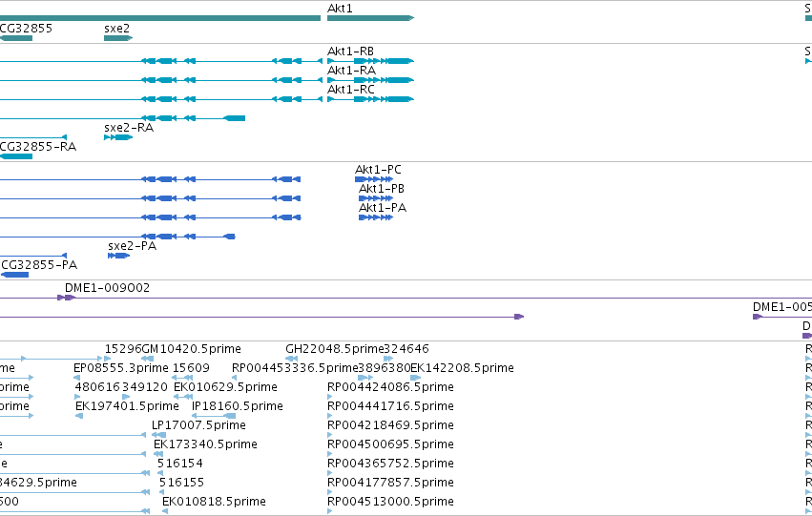
Task: Click the RP004513000.5prime EST label
Action: 390,502
